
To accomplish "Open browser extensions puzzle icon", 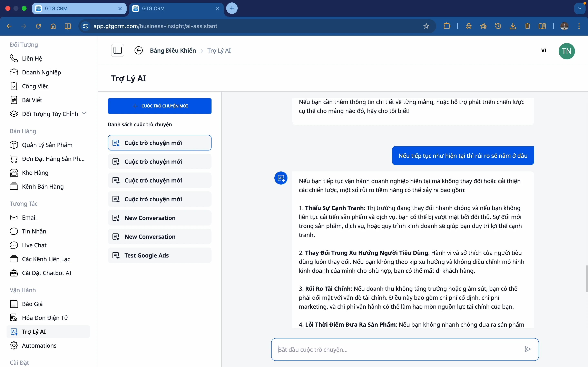I will coord(447,26).
